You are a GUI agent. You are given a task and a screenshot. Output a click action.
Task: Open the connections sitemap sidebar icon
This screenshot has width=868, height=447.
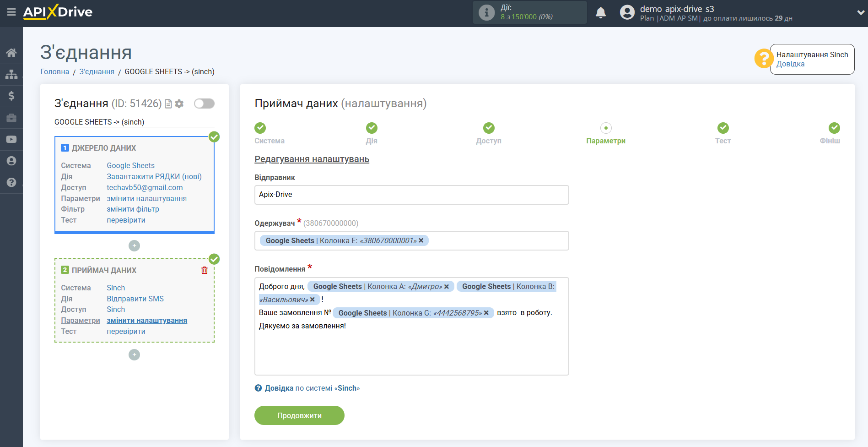(x=11, y=74)
